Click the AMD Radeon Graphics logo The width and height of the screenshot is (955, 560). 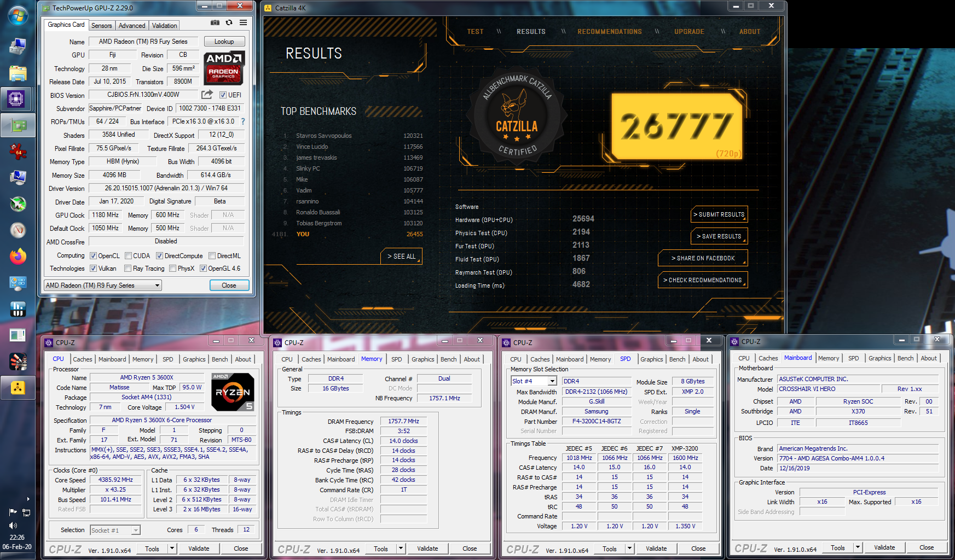(x=224, y=68)
